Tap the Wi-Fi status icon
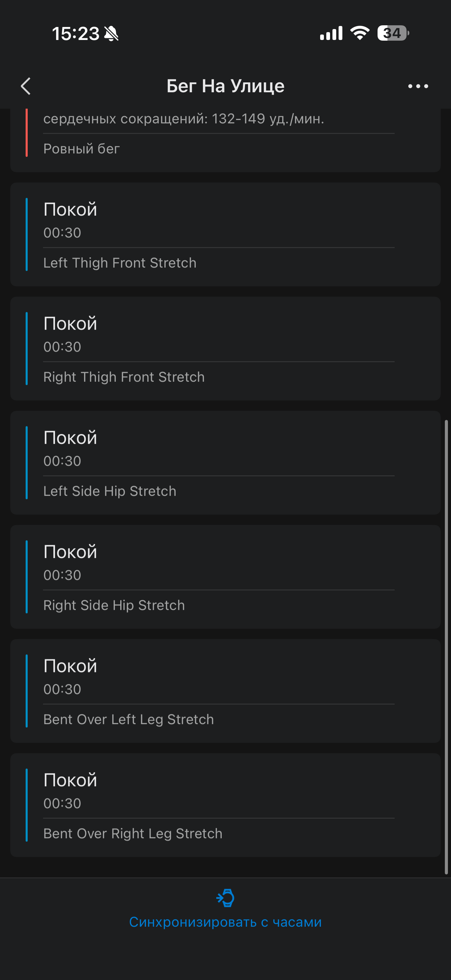 click(360, 33)
